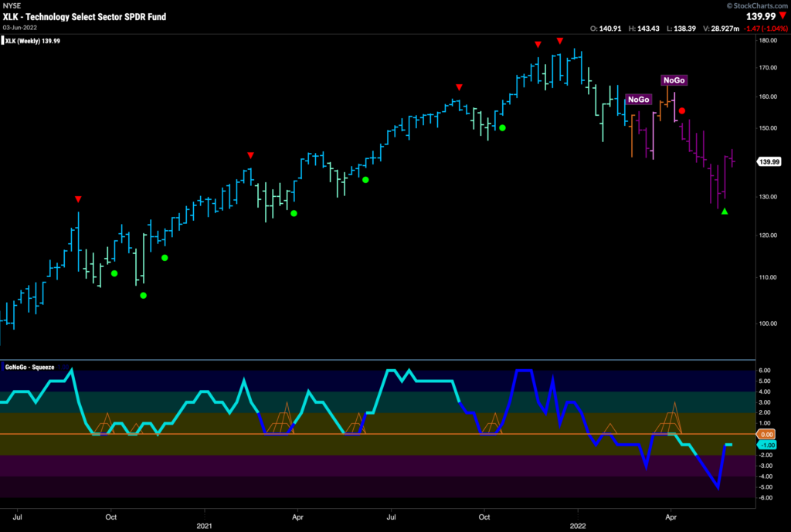Screen dimensions: 791x532
Task: Click the orange 0.00 oscillator axis tag
Action: tap(766, 434)
